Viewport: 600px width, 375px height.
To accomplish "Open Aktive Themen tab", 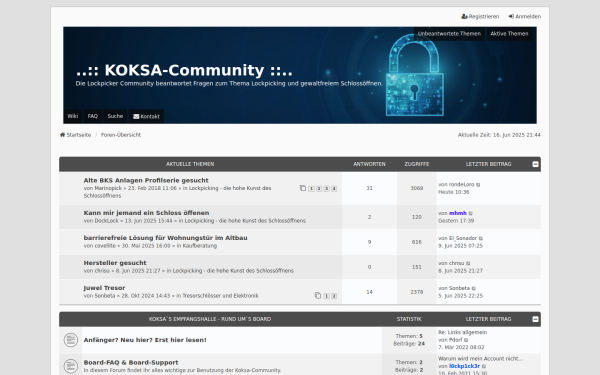I will click(x=509, y=34).
